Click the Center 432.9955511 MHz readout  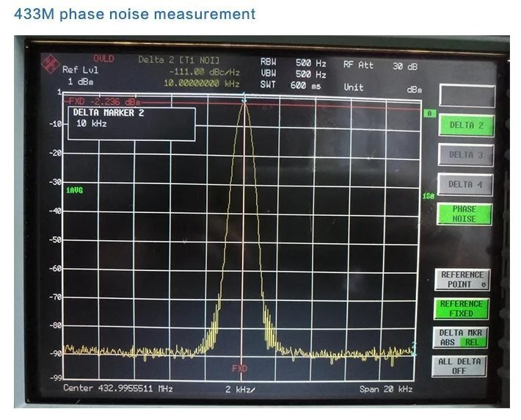click(x=117, y=388)
